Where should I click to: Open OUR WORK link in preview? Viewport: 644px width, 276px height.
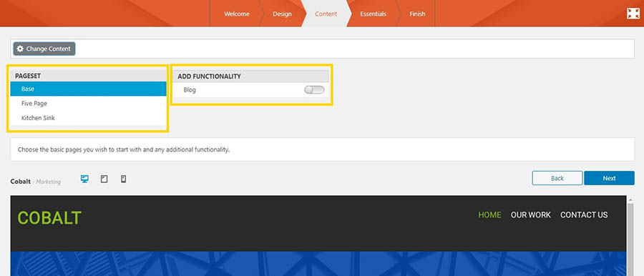coord(531,215)
